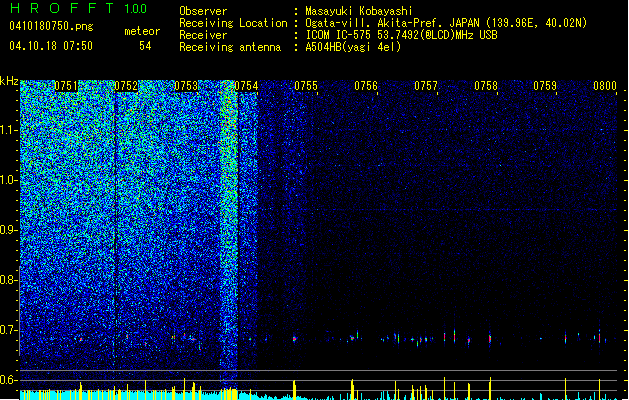Click the kHz axis unit label
629x400 pixels.
[x=9, y=81]
